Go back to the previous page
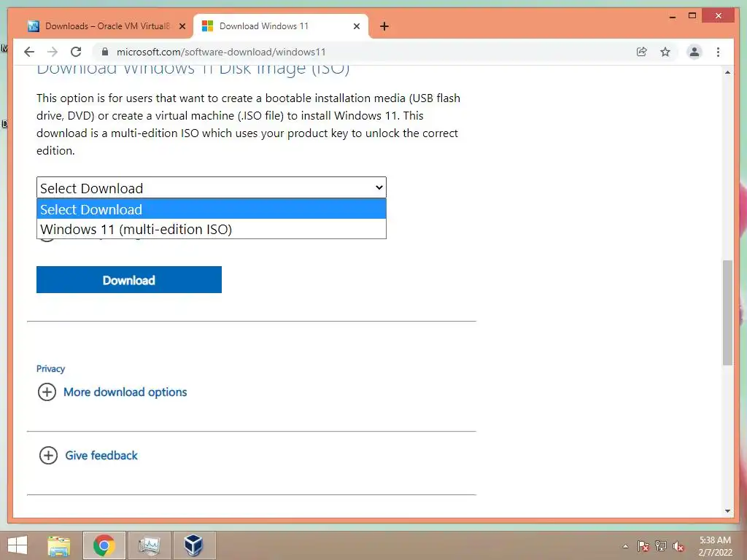Viewport: 747px width, 560px height. (x=29, y=52)
